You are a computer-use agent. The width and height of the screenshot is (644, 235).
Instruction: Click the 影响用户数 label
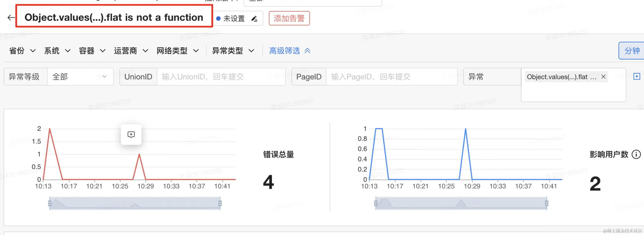(609, 155)
